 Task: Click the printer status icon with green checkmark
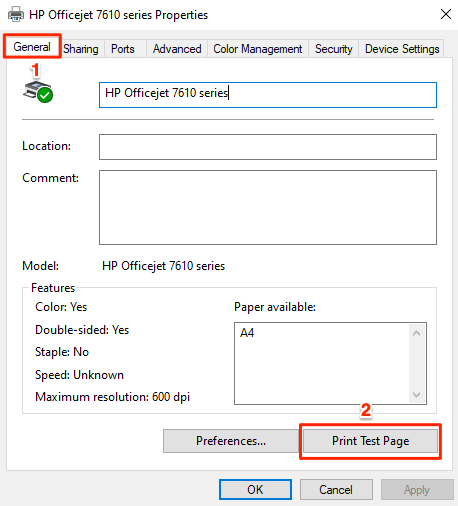point(38,91)
